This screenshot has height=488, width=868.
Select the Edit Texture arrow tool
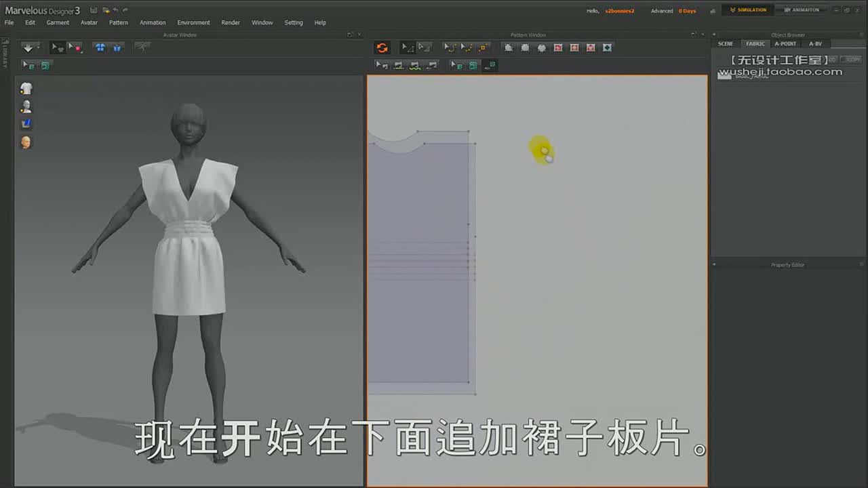(x=456, y=65)
